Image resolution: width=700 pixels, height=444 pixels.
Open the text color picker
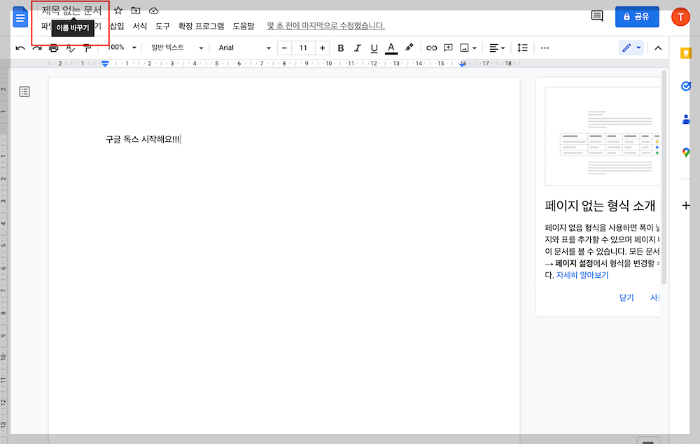point(391,48)
